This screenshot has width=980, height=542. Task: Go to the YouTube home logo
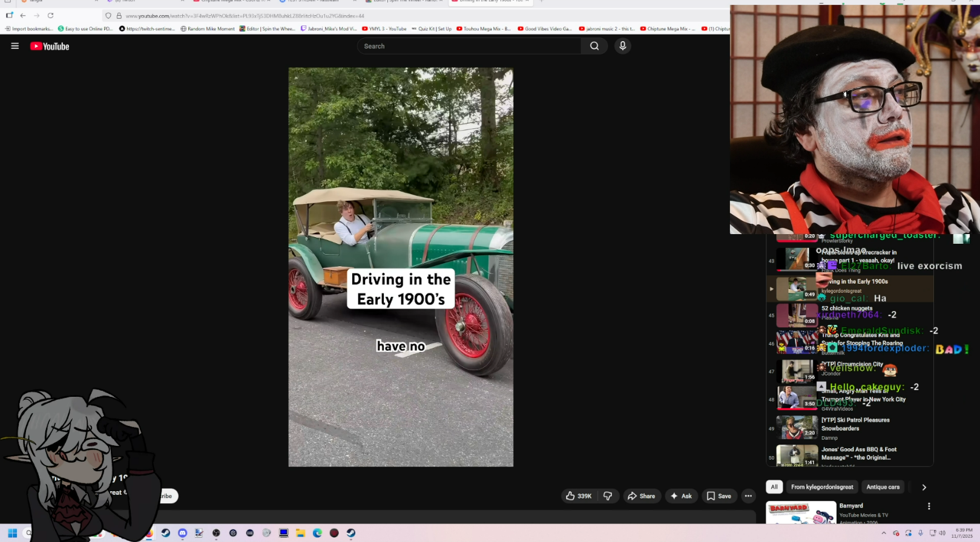point(50,47)
